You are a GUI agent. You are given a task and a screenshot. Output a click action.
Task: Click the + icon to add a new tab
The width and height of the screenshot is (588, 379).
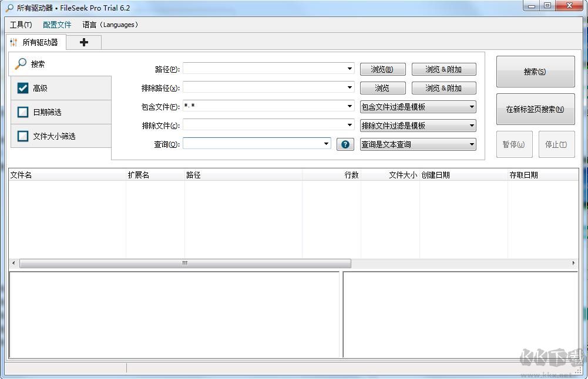click(83, 42)
